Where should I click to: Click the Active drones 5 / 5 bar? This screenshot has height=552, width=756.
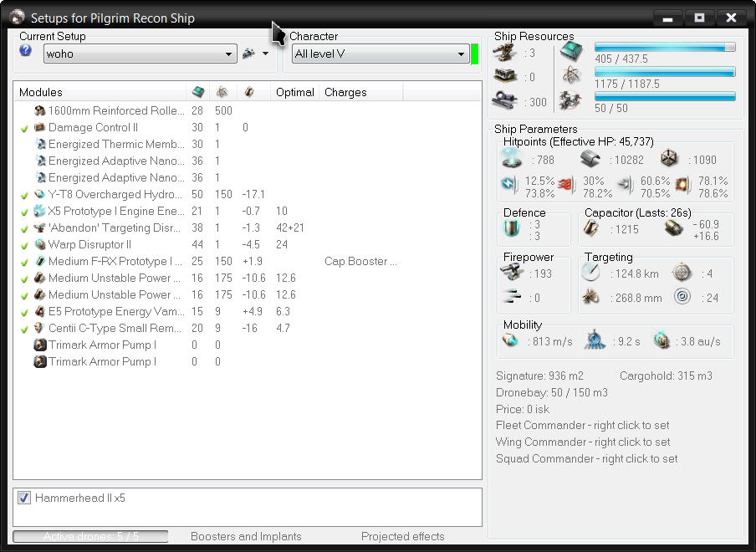90,536
